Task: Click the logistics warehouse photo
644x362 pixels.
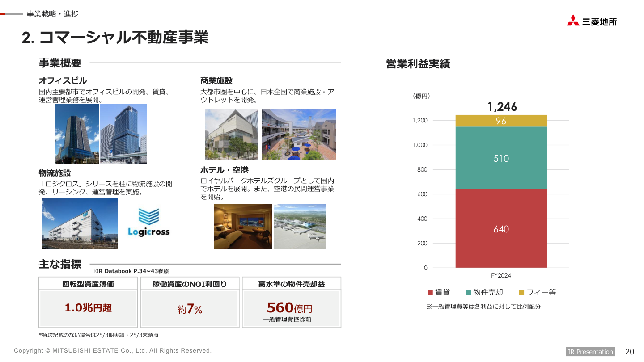Action: pyautogui.click(x=80, y=223)
